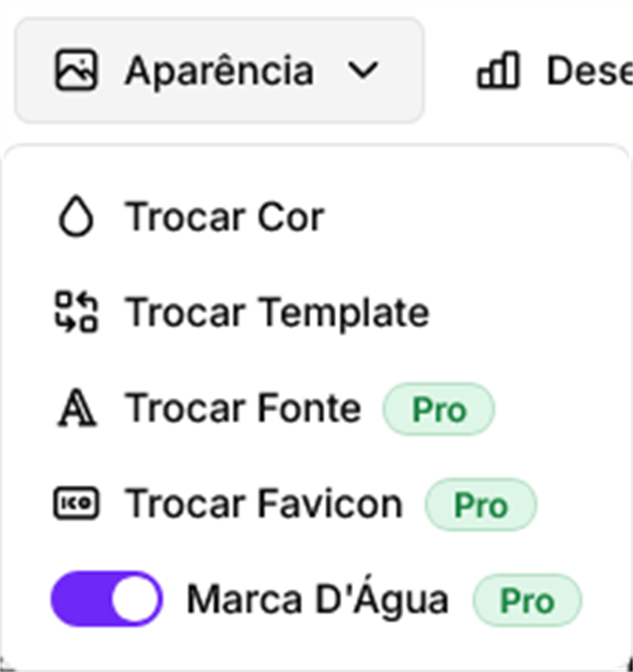Open the partially visible Dese... tab
Image resolution: width=633 pixels, height=672 pixels.
[589, 71]
